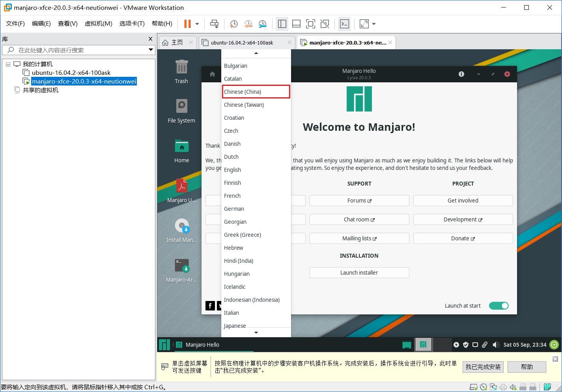Select Chinese (Taiwan) from the language list
562x392 pixels.
click(x=256, y=105)
